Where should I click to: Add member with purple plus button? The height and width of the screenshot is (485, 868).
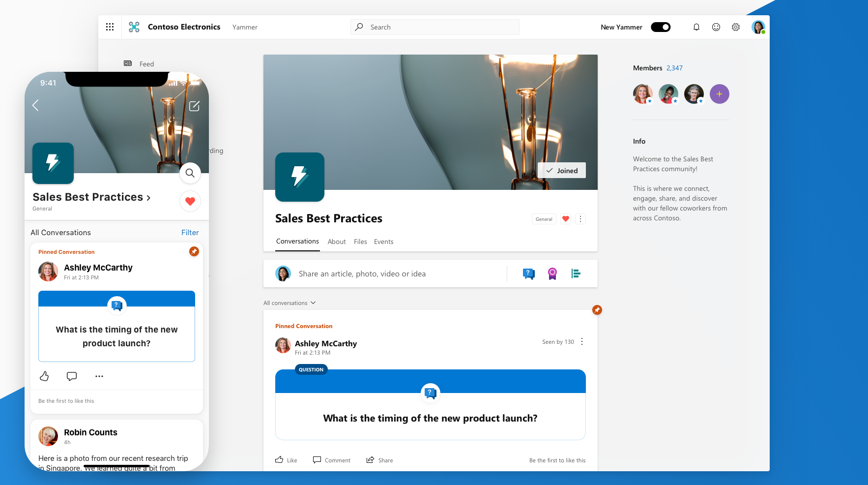click(720, 94)
